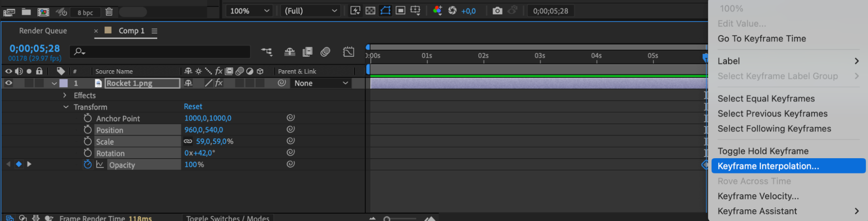Click the Position value 960,0,540,0

[x=204, y=130]
